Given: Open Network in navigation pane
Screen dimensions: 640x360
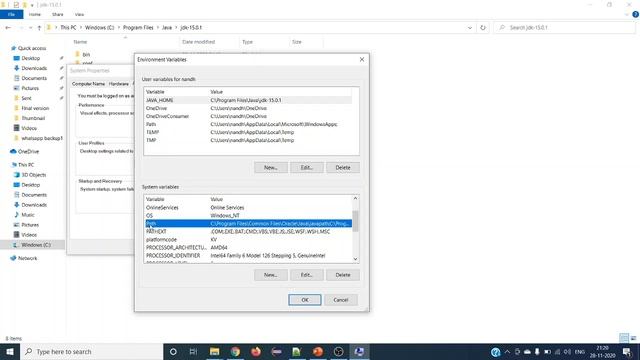Looking at the screenshot, I should point(27,258).
